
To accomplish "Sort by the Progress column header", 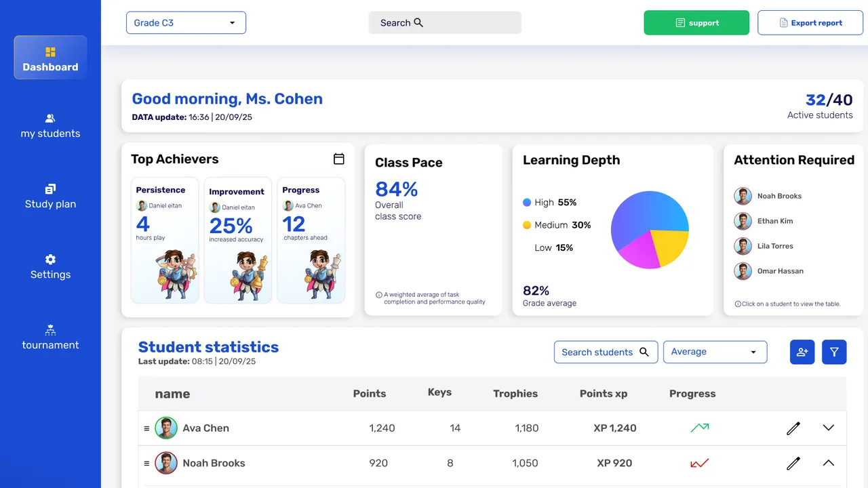I will pos(692,394).
